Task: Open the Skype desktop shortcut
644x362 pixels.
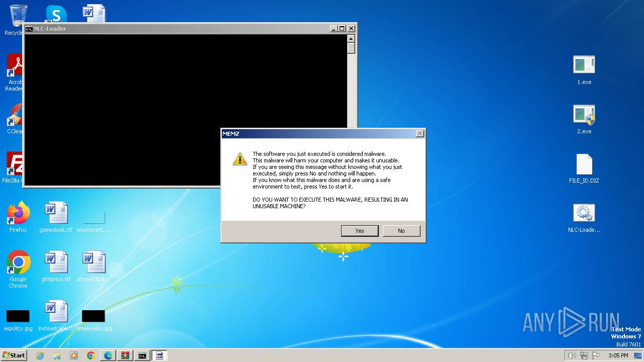Action: click(x=56, y=14)
